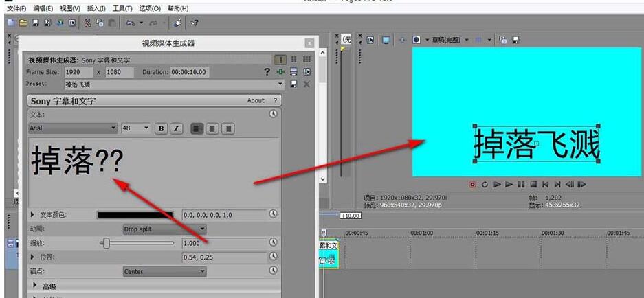This screenshot has height=298, width=644.
Task: Open project video properties in preview window
Action: pyautogui.click(x=371, y=40)
